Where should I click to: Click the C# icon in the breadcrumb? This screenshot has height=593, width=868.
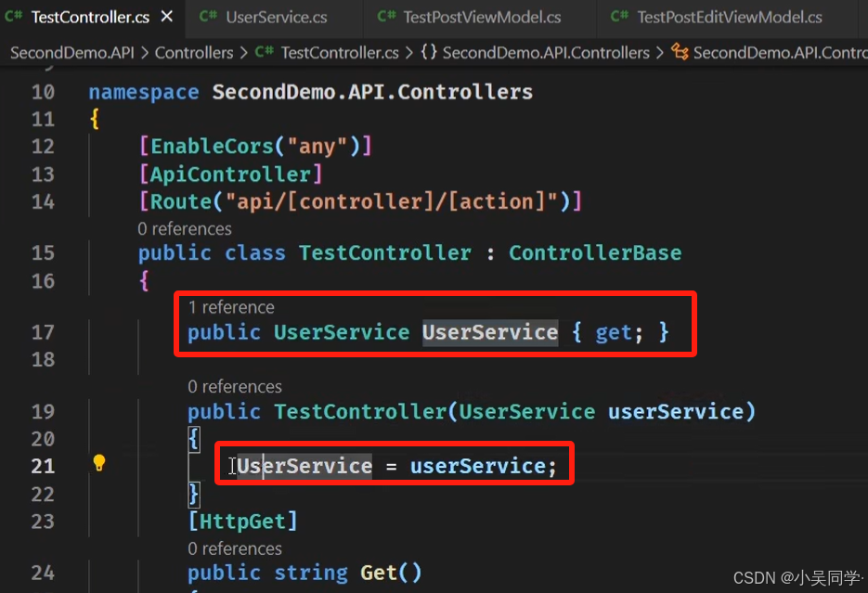click(264, 52)
